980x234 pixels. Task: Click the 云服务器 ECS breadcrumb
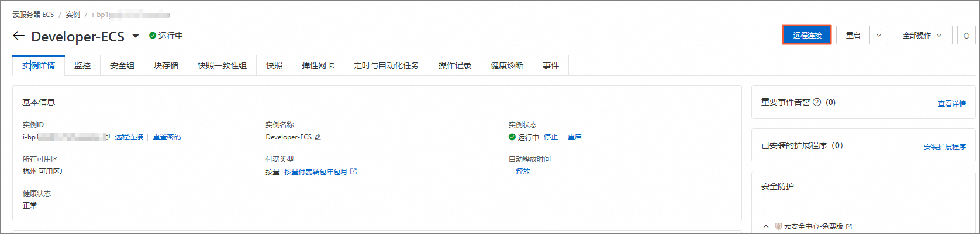(33, 14)
